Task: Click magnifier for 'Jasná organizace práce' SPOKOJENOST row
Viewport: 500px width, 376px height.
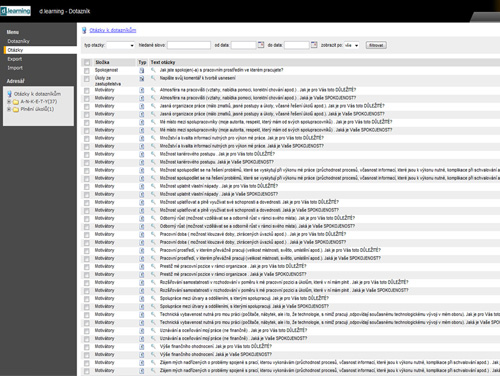Action: 153,114
